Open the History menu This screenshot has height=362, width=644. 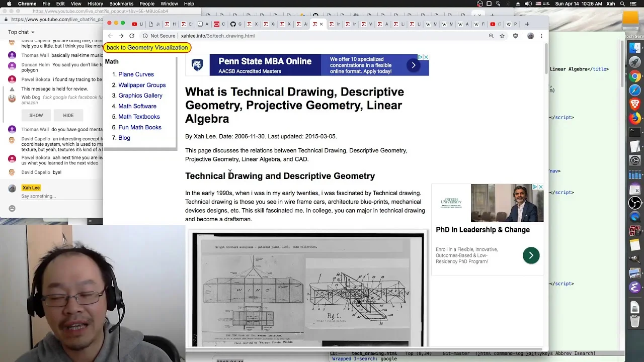tap(95, 4)
